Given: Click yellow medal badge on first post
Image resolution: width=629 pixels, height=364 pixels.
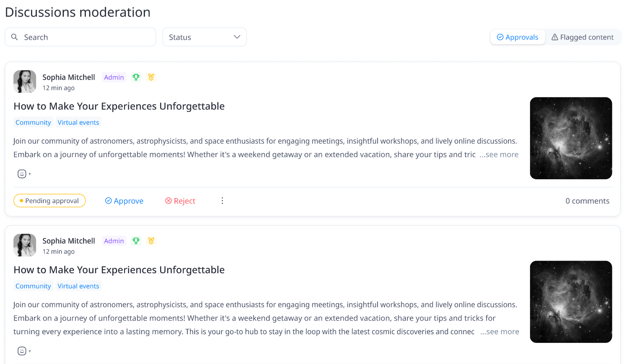Looking at the screenshot, I should [x=151, y=77].
